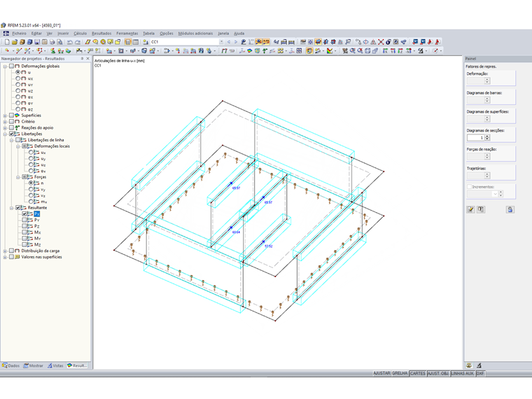Toggle AJUST. OBJ in status bar
Viewport: 532px width, 399px height.
(438, 373)
